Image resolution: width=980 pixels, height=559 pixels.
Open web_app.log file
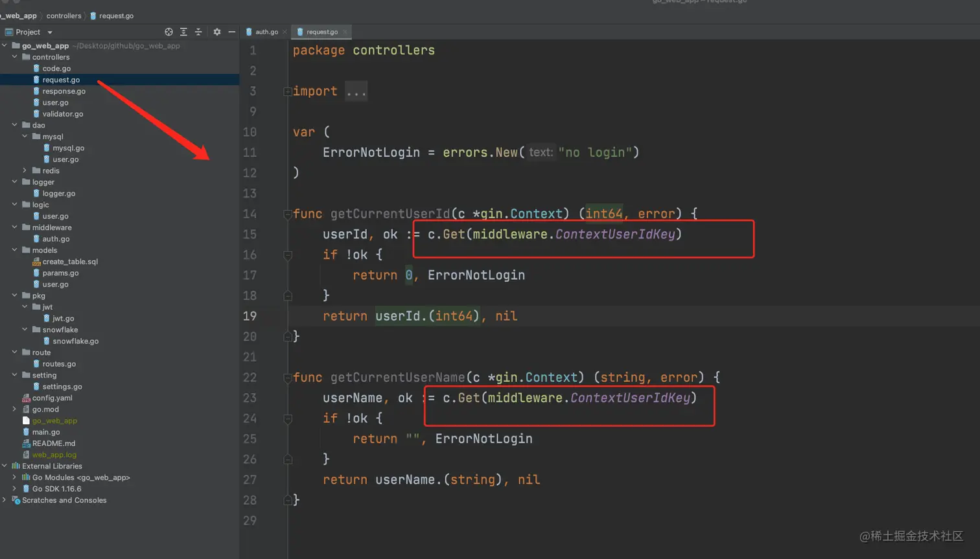tap(54, 455)
